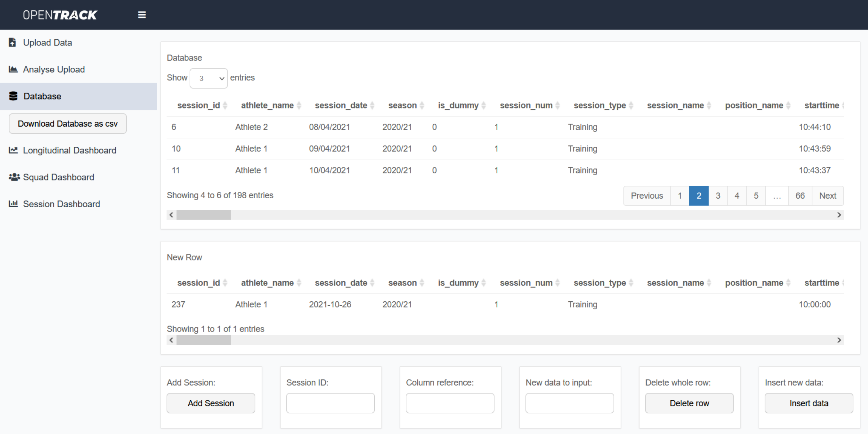Open the Show entries dropdown
Screen dimensions: 868x434
click(209, 79)
